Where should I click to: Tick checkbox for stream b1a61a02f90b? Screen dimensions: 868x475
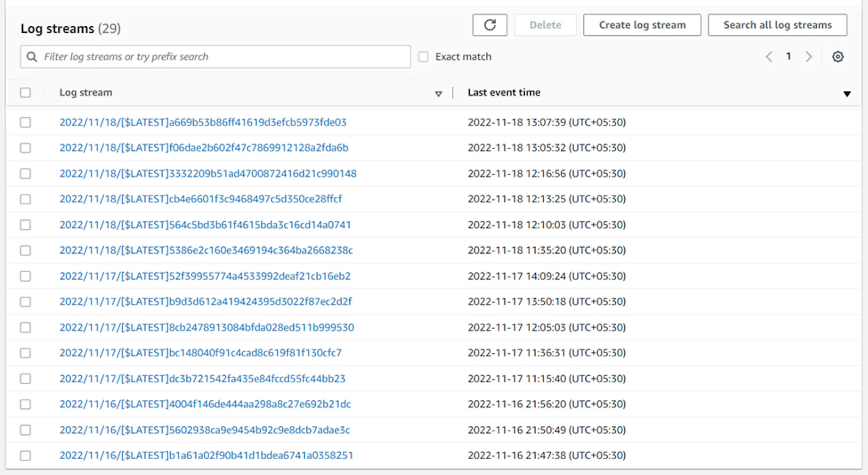(x=25, y=455)
